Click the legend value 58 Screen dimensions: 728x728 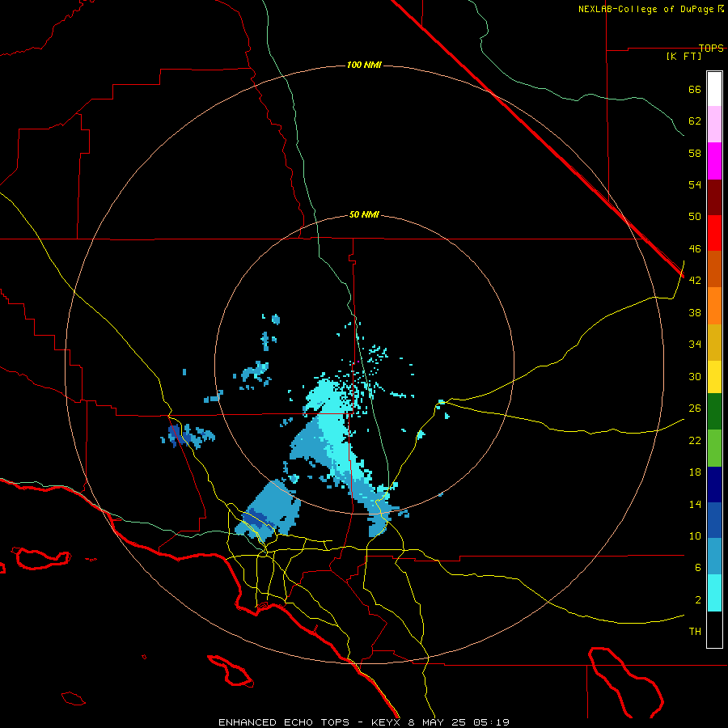tap(695, 153)
